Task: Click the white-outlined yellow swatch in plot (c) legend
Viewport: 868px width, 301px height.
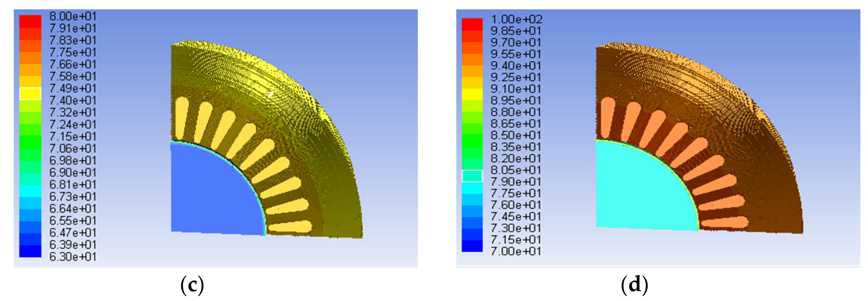Action: 30,94
